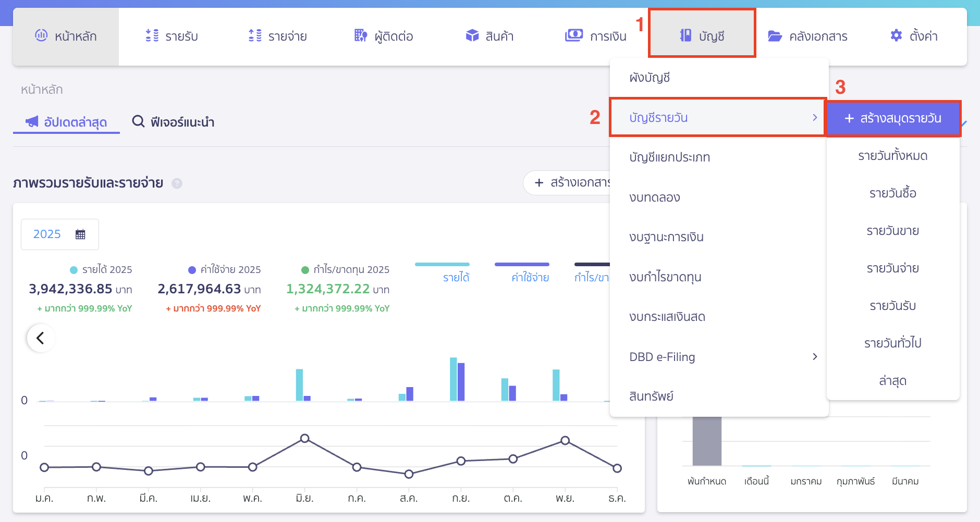The height and width of the screenshot is (522, 980).
Task: Click the การเงิน money icon
Action: tap(574, 35)
